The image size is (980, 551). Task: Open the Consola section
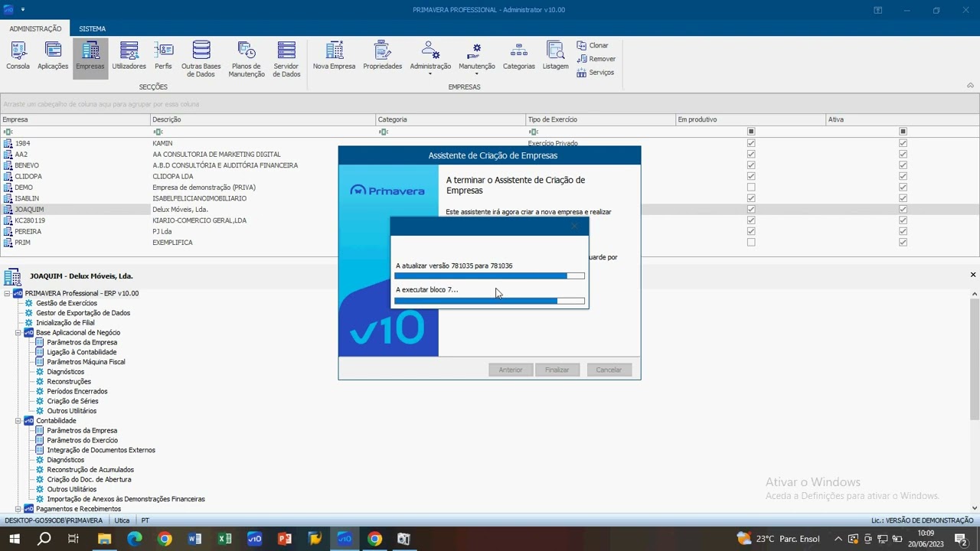click(18, 57)
